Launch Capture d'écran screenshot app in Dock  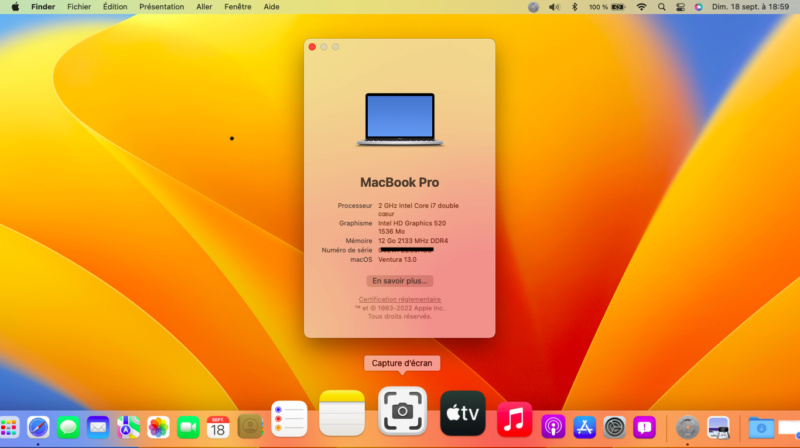[x=402, y=411]
